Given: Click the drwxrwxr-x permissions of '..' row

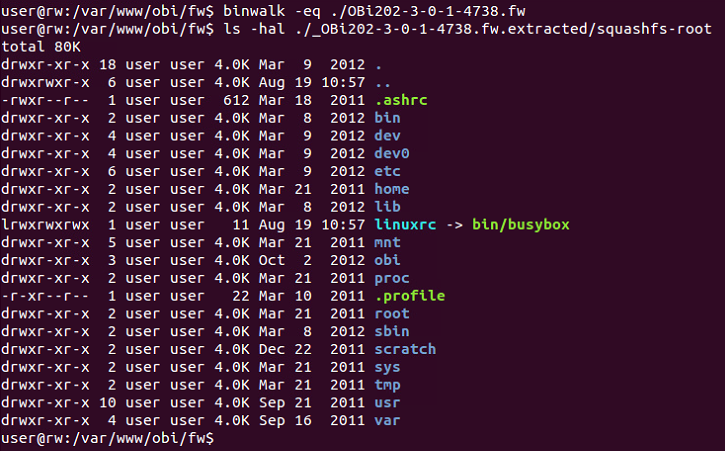Looking at the screenshot, I should (x=45, y=82).
